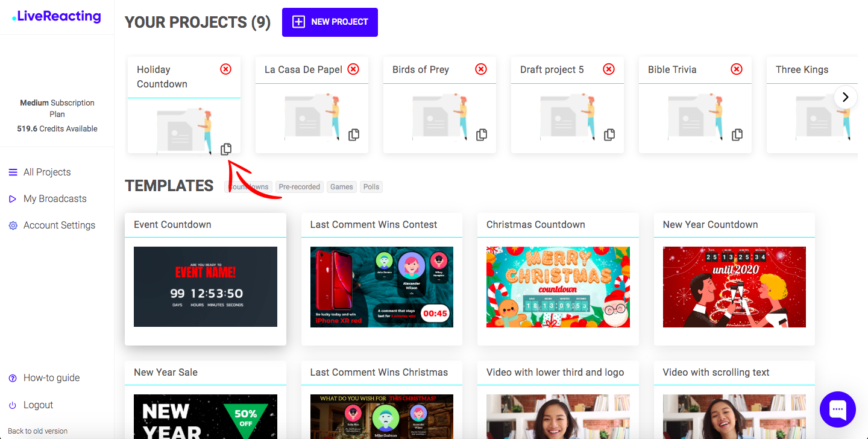Viewport: 868px width, 439px height.
Task: Duplicate the Bible Trivia project
Action: point(737,134)
